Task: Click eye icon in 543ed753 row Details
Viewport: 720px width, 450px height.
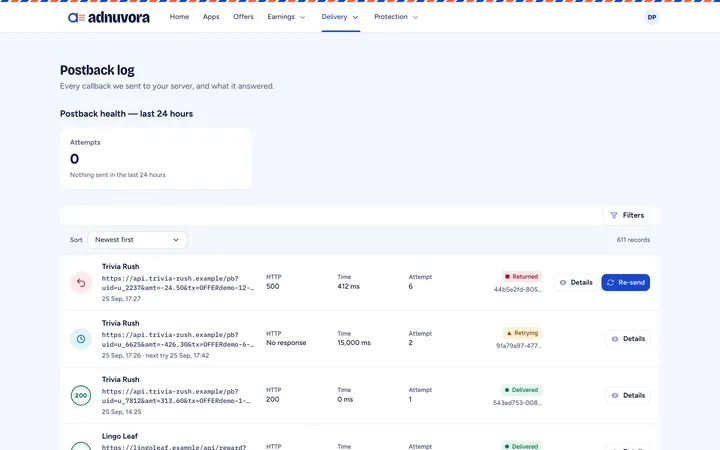Action: tap(615, 395)
